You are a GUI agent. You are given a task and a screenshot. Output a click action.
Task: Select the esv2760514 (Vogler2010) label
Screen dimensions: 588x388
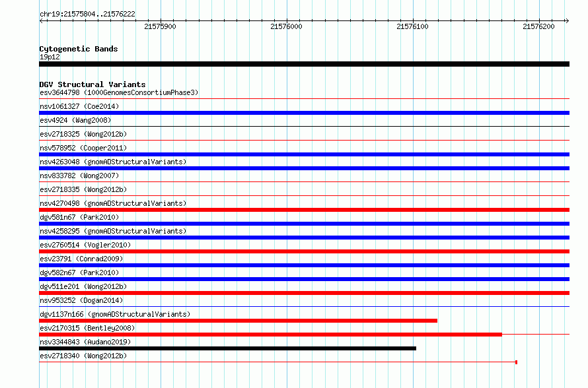tap(85, 245)
